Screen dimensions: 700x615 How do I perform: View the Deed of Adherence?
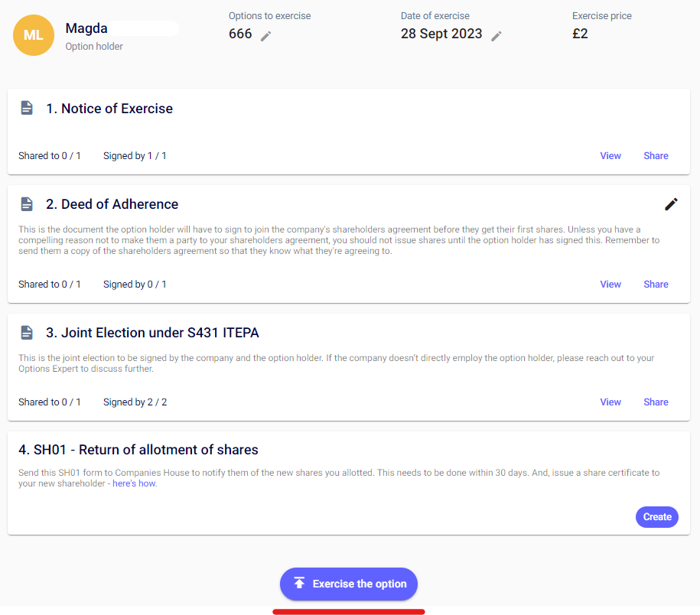[610, 285]
